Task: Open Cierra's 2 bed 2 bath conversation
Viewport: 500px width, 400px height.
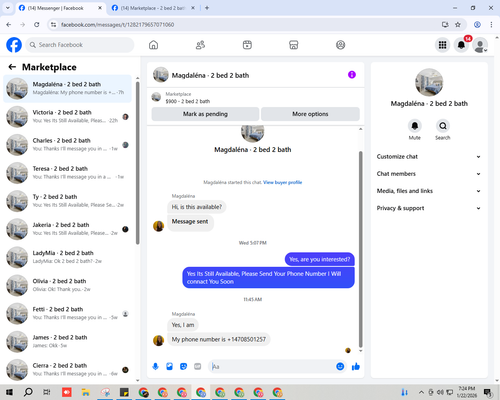Action: [x=67, y=370]
